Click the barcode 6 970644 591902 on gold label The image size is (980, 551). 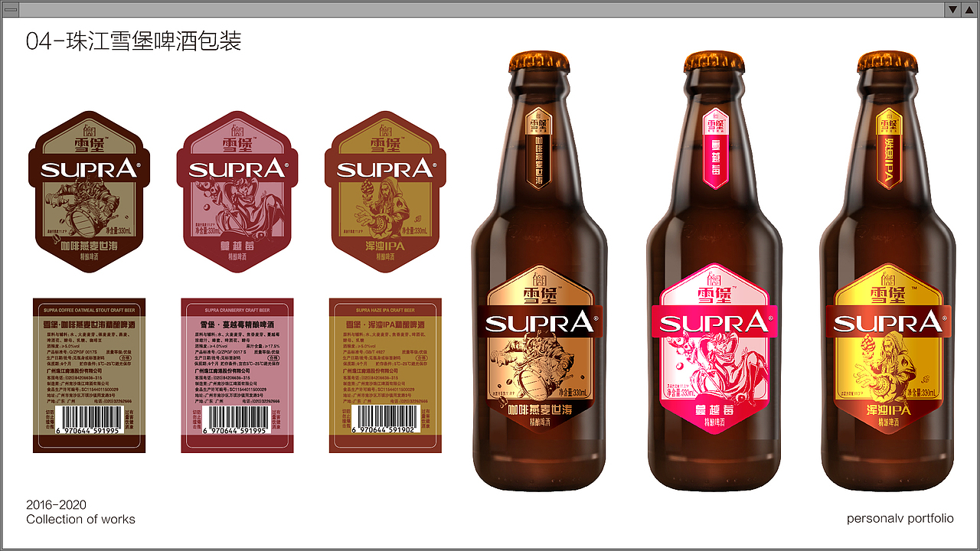coord(385,421)
